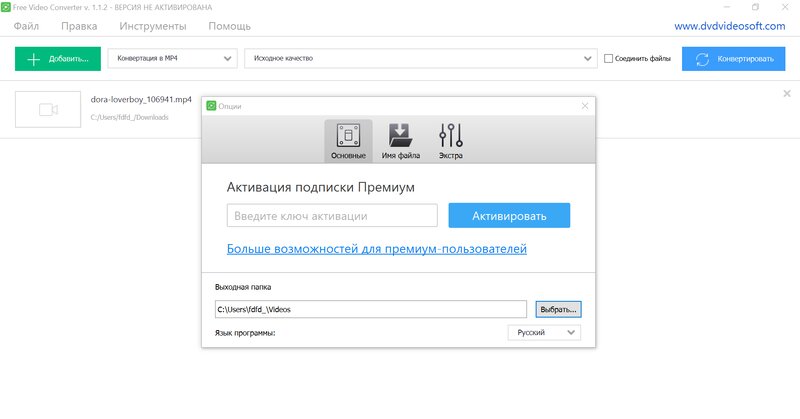The image size is (800, 419).
Task: Open the Русский language dropdown
Action: (x=544, y=333)
